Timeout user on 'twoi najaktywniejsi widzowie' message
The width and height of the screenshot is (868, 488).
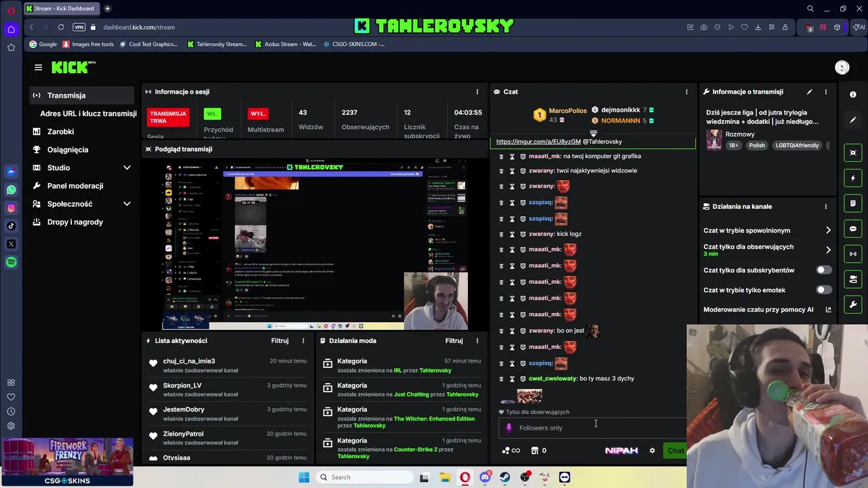point(512,171)
